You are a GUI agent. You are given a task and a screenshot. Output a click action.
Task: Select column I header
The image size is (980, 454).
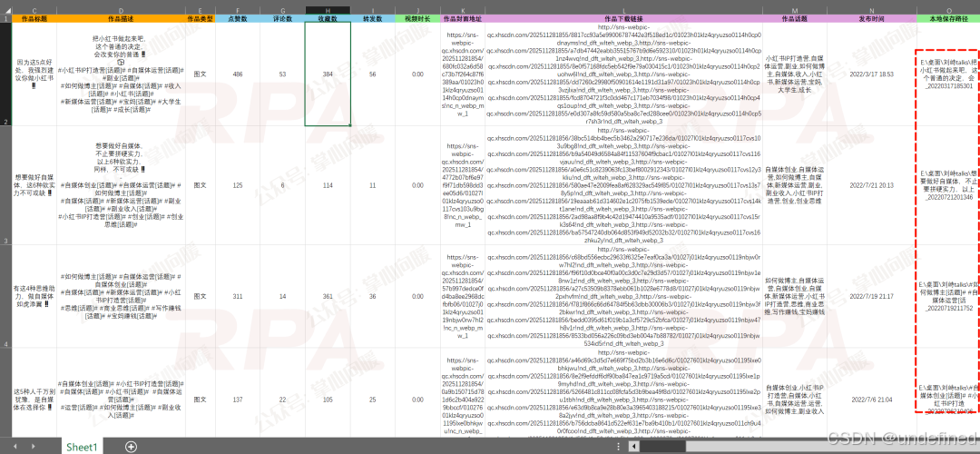point(373,11)
